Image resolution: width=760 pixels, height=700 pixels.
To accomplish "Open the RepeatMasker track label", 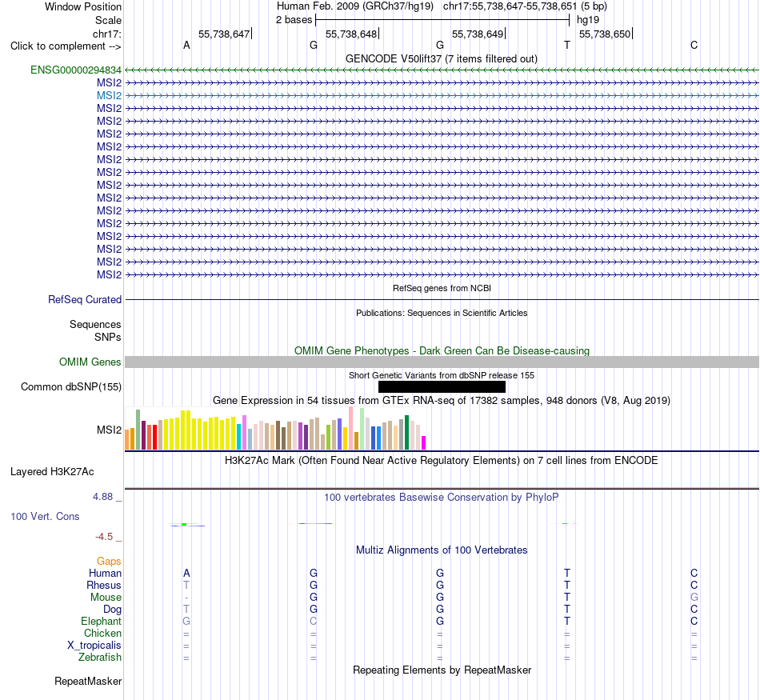I will coord(88,681).
